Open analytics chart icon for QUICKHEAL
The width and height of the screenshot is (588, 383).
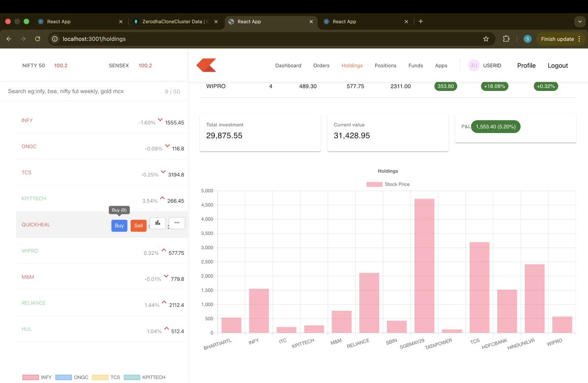pyautogui.click(x=157, y=222)
